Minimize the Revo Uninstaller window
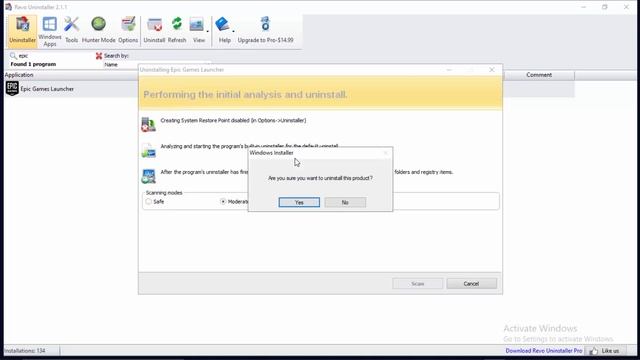640x360 pixels. coord(584,7)
